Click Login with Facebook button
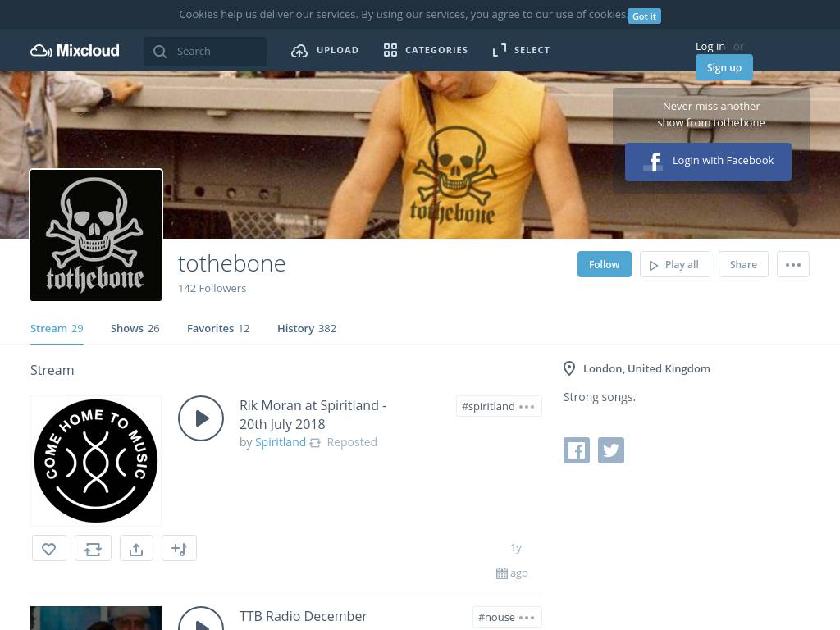840x630 pixels. click(x=708, y=162)
